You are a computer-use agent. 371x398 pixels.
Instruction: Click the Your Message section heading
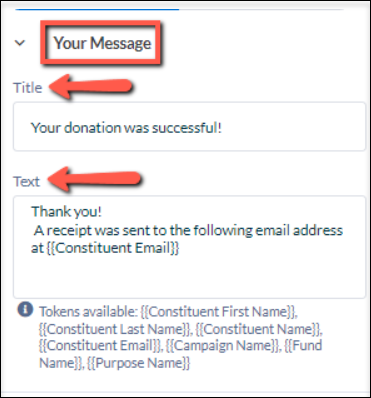coord(102,43)
